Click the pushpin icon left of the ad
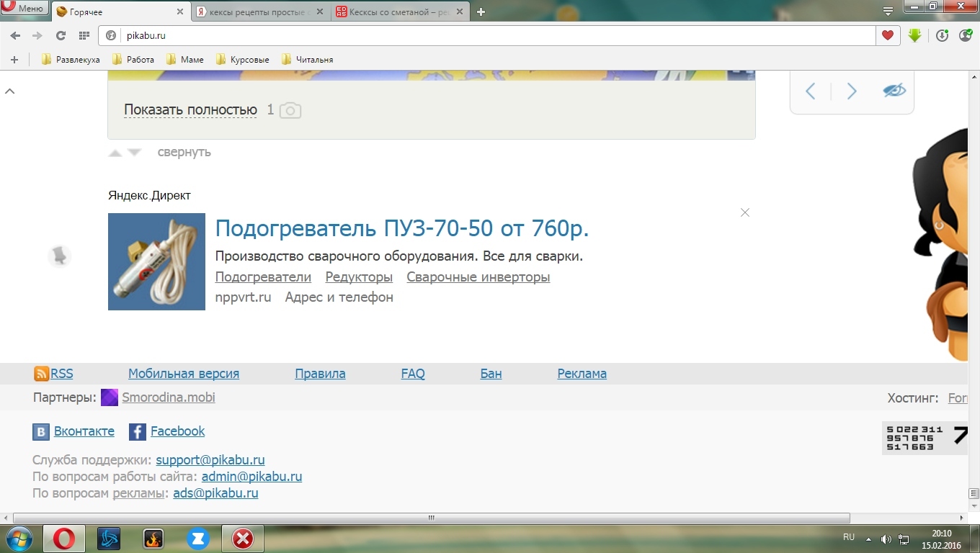 (x=60, y=256)
